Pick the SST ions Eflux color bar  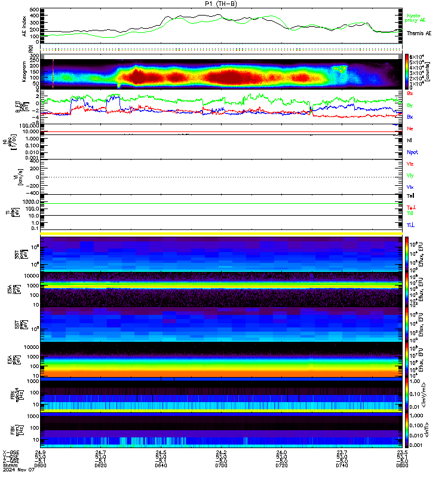pos(407,253)
